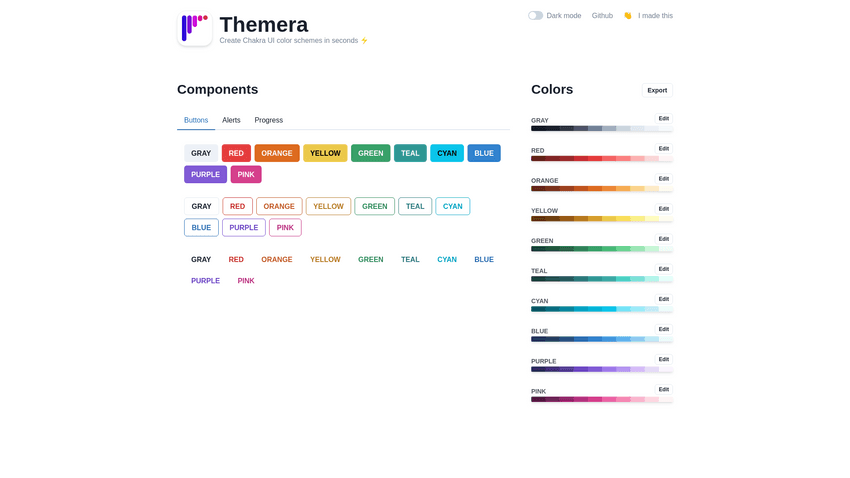Select the Buttons tab
The image size is (850, 478).
click(196, 120)
